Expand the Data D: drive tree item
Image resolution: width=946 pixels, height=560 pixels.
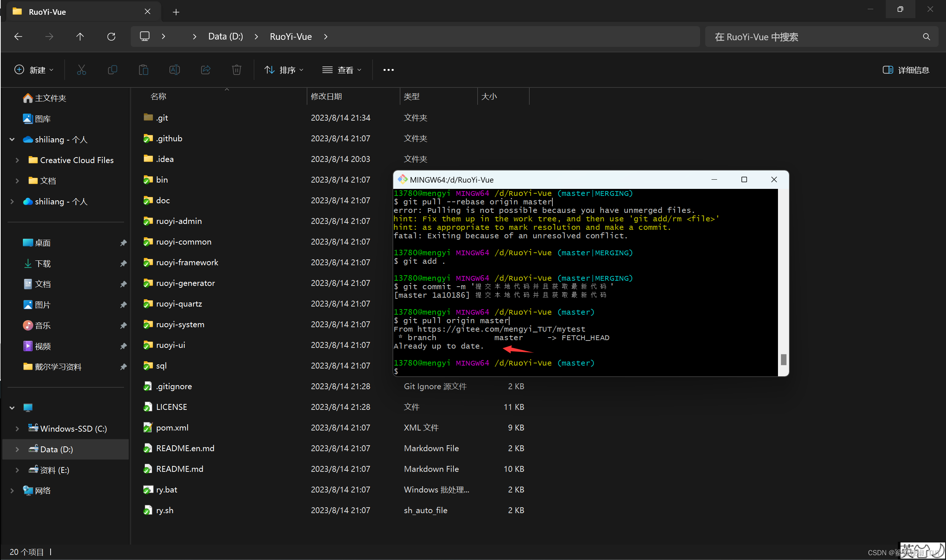tap(15, 449)
